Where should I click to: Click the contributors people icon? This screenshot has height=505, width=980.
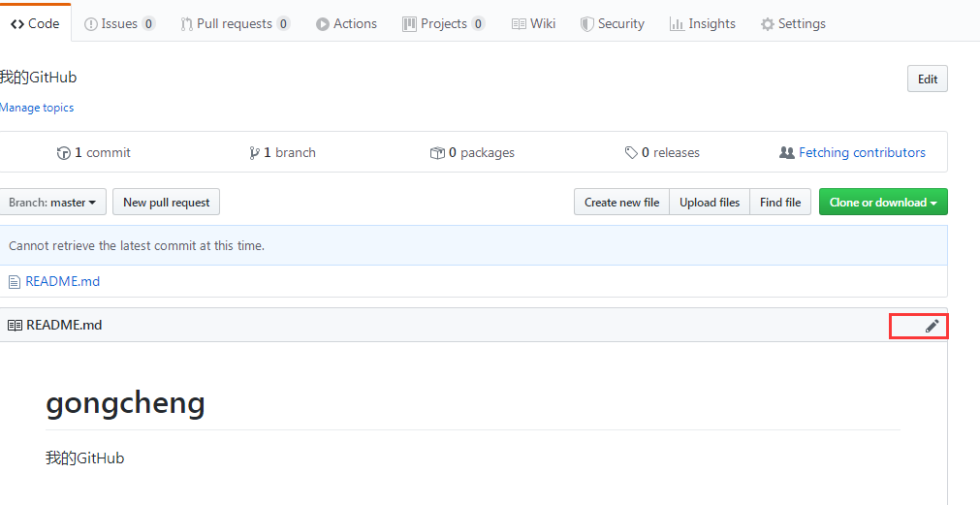coord(787,152)
